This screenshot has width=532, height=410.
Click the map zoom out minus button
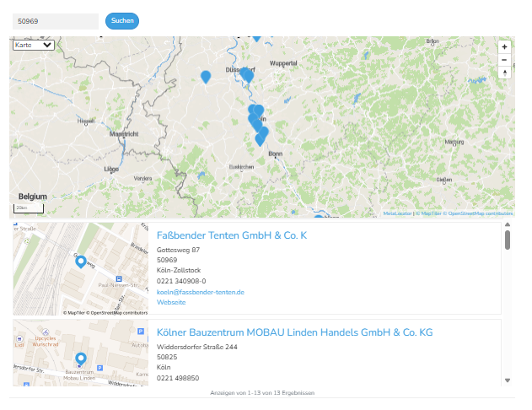pyautogui.click(x=504, y=60)
